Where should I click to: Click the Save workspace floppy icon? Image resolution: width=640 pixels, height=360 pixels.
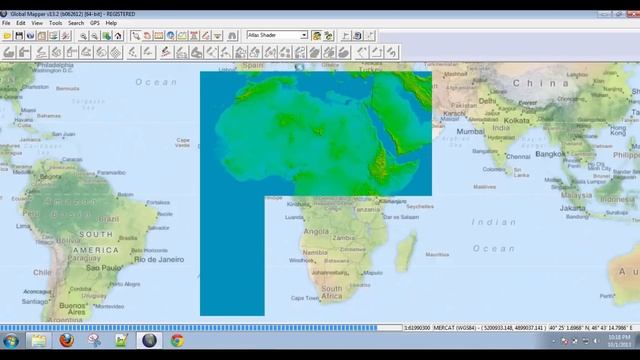(19, 36)
